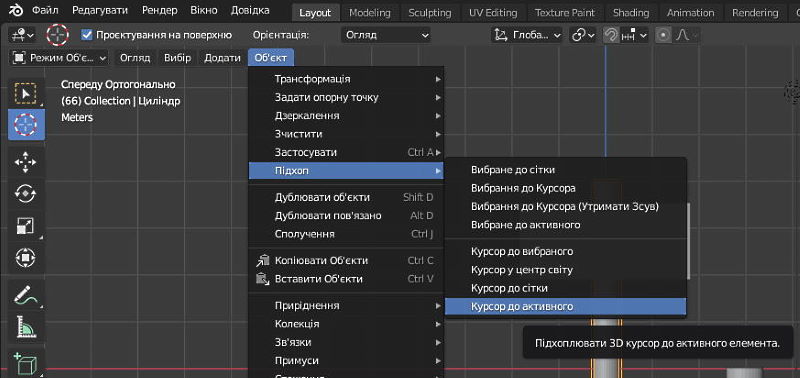Image resolution: width=800 pixels, height=378 pixels.
Task: Select the Transform tool
Action: (26, 257)
